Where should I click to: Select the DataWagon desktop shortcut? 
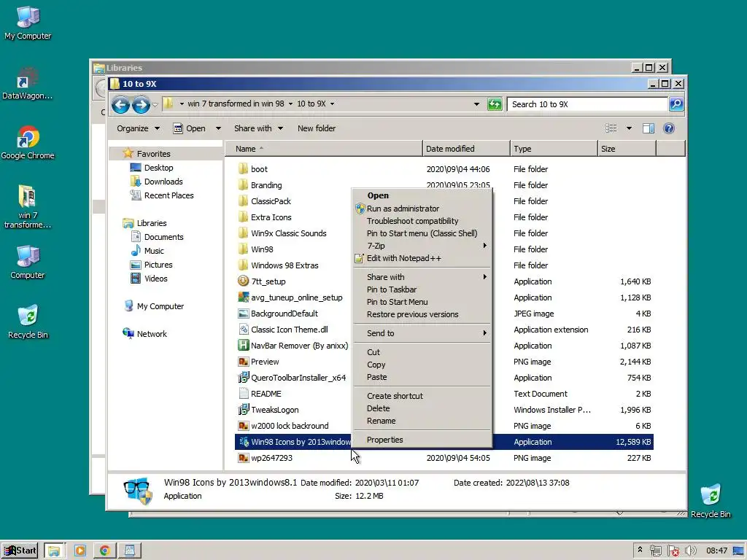coord(28,83)
